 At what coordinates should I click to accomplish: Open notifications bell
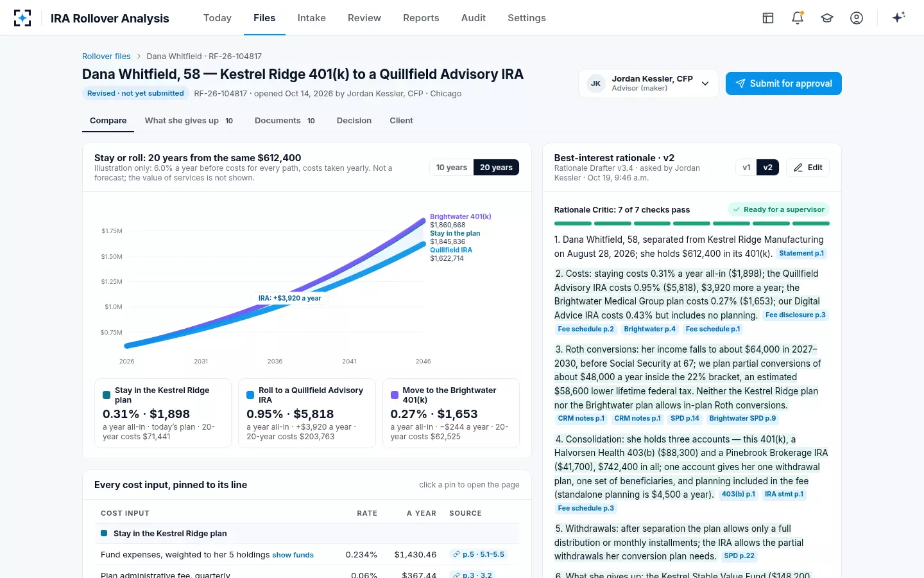pos(798,18)
